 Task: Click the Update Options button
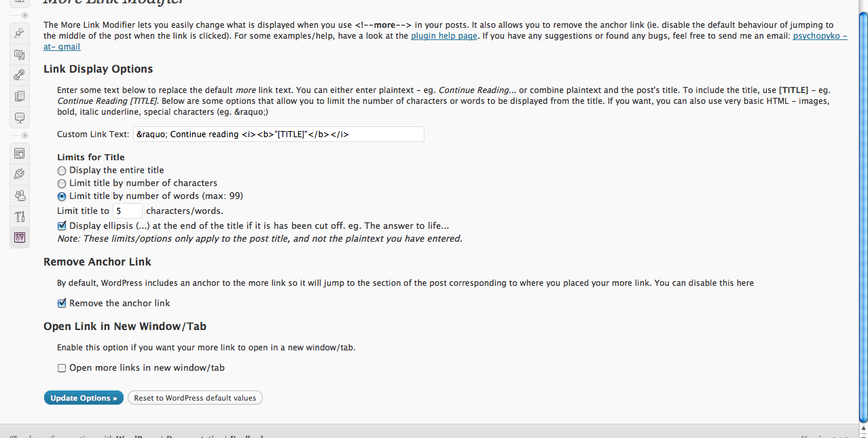(84, 398)
